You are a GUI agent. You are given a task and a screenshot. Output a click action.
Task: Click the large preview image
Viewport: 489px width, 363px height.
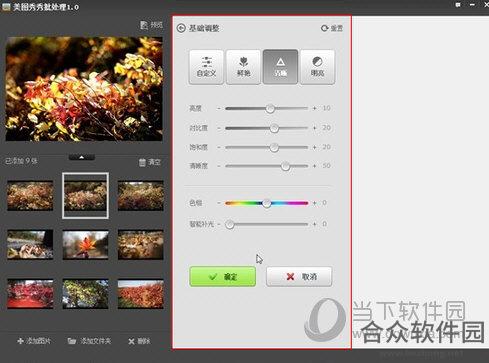84,89
